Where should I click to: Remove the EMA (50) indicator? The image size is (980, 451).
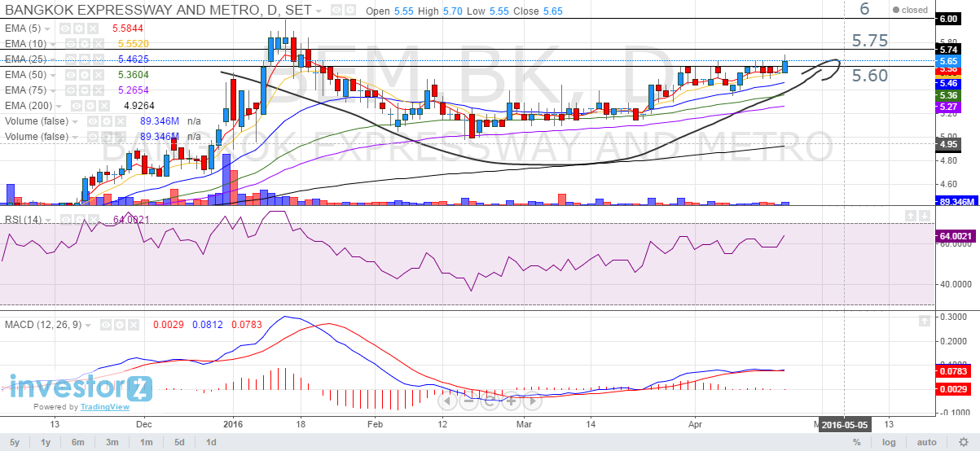click(x=99, y=75)
